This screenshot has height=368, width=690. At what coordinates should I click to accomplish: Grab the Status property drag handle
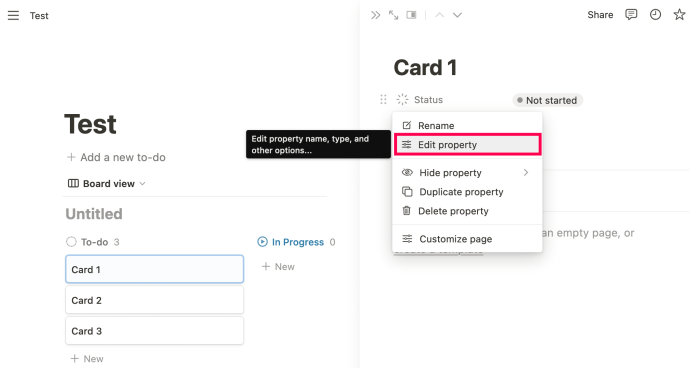tap(383, 99)
